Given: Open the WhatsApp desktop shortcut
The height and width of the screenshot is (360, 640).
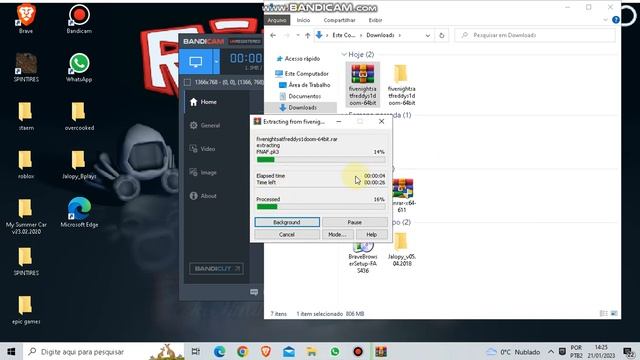Looking at the screenshot, I should click(79, 67).
